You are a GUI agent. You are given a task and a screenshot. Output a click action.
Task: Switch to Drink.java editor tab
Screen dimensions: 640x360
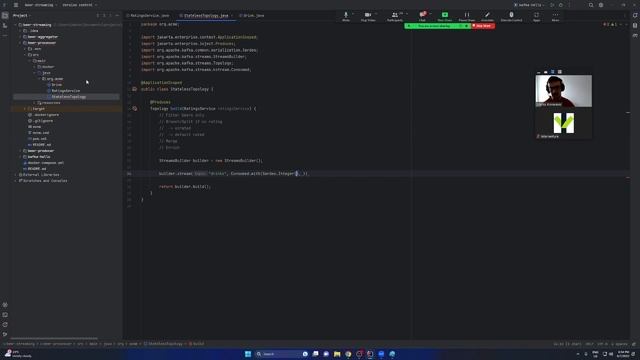point(252,16)
